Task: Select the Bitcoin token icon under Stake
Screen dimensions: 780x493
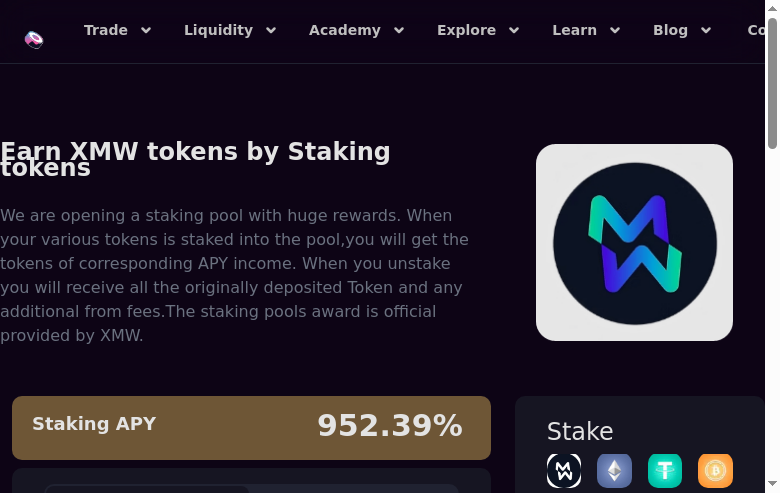Action: coord(715,471)
